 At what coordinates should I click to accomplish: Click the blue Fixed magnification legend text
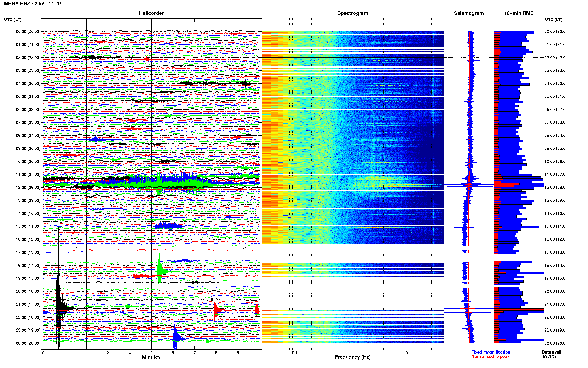pyautogui.click(x=491, y=352)
